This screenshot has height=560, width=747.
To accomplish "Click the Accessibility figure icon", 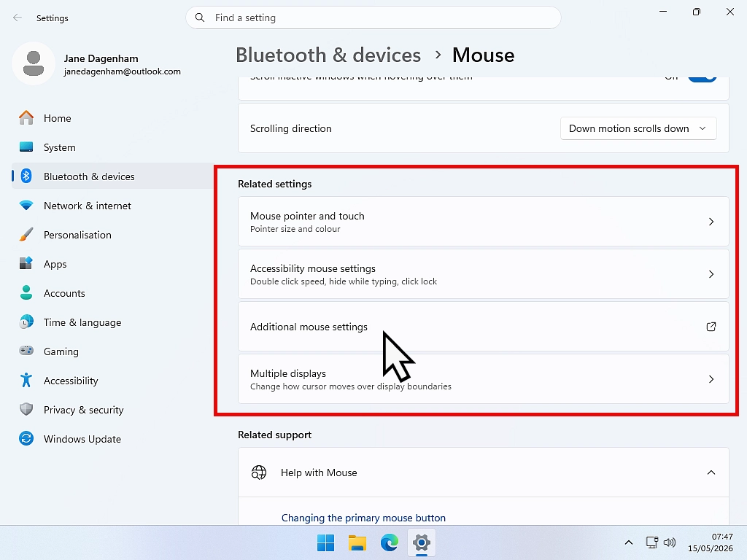I will (x=26, y=380).
